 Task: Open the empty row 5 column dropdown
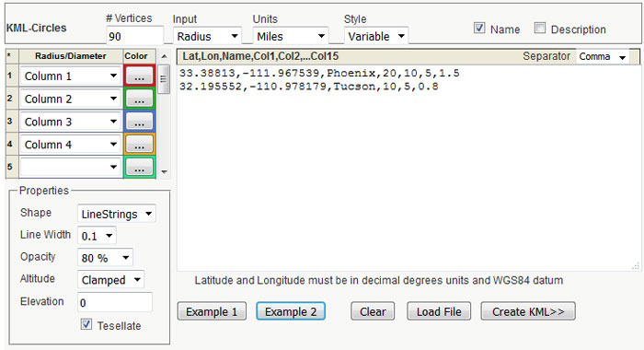[x=71, y=167]
